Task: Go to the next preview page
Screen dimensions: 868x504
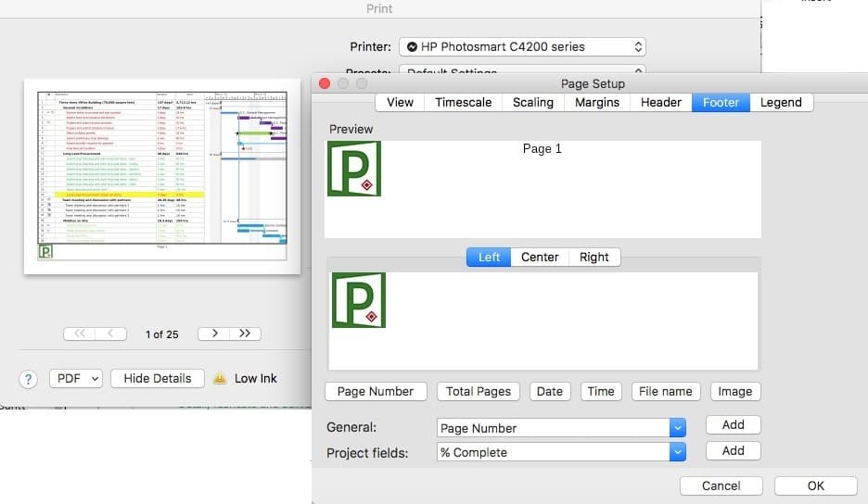Action: click(214, 334)
